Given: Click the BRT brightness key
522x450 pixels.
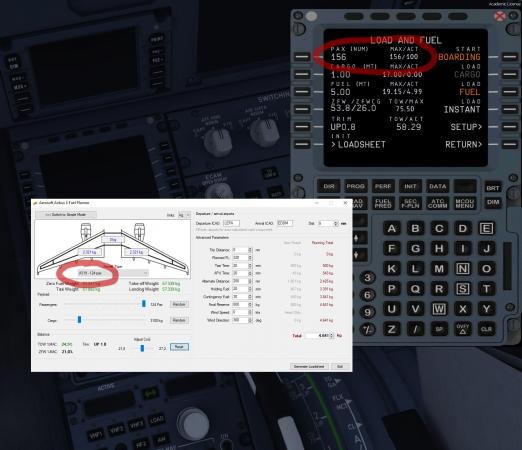Looking at the screenshot, I should 493,188.
